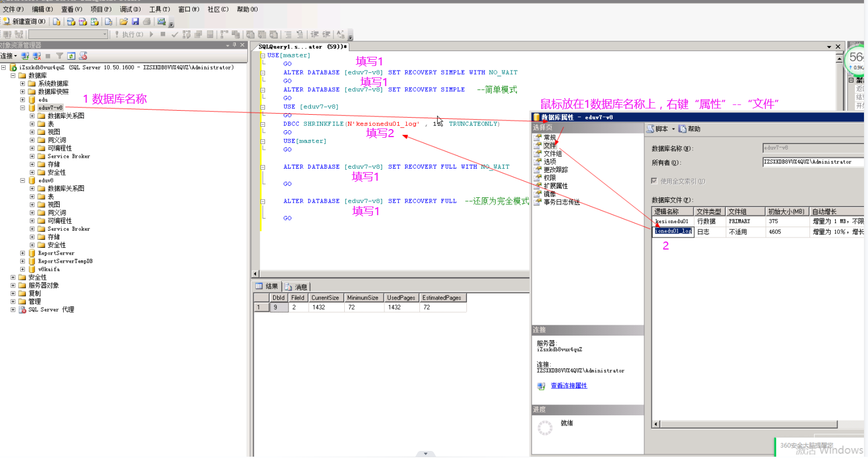Click the Open File folder icon

[123, 22]
